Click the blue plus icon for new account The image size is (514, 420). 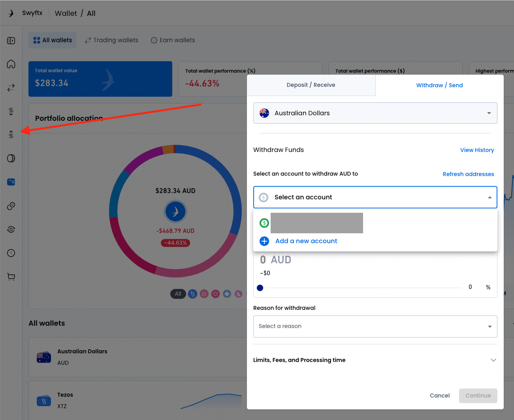tap(264, 241)
